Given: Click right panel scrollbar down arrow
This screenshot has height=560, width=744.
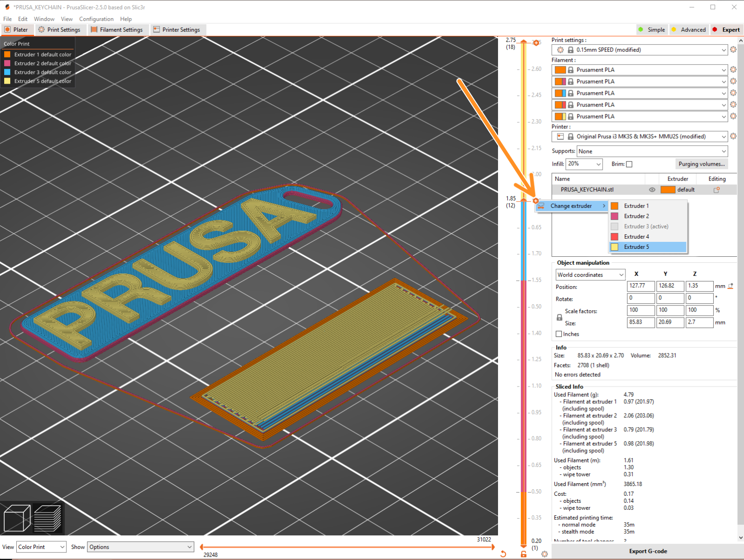Looking at the screenshot, I should pyautogui.click(x=741, y=538).
